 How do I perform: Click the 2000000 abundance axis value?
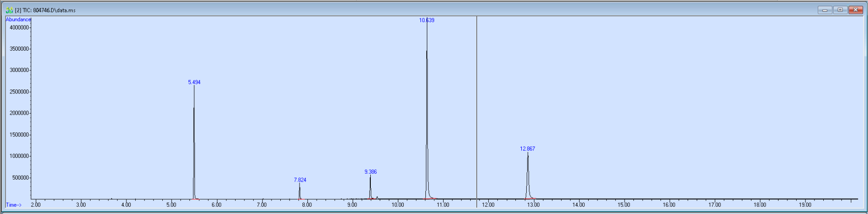tap(19, 113)
